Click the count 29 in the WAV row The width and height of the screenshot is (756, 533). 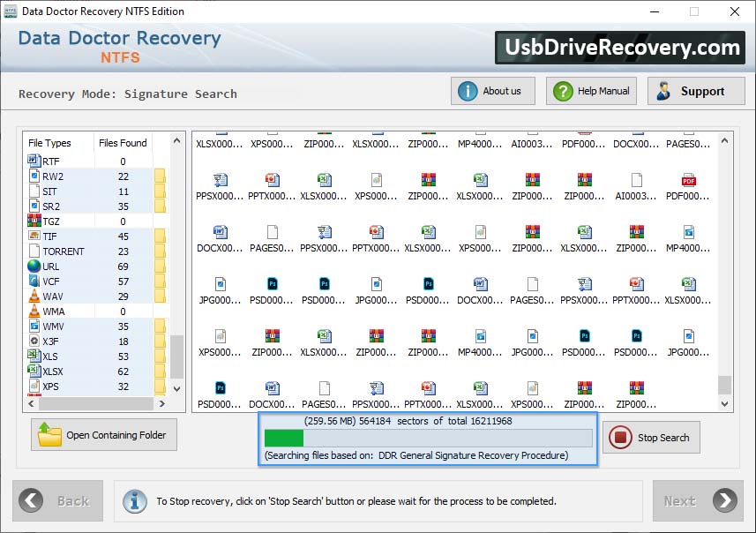point(124,297)
